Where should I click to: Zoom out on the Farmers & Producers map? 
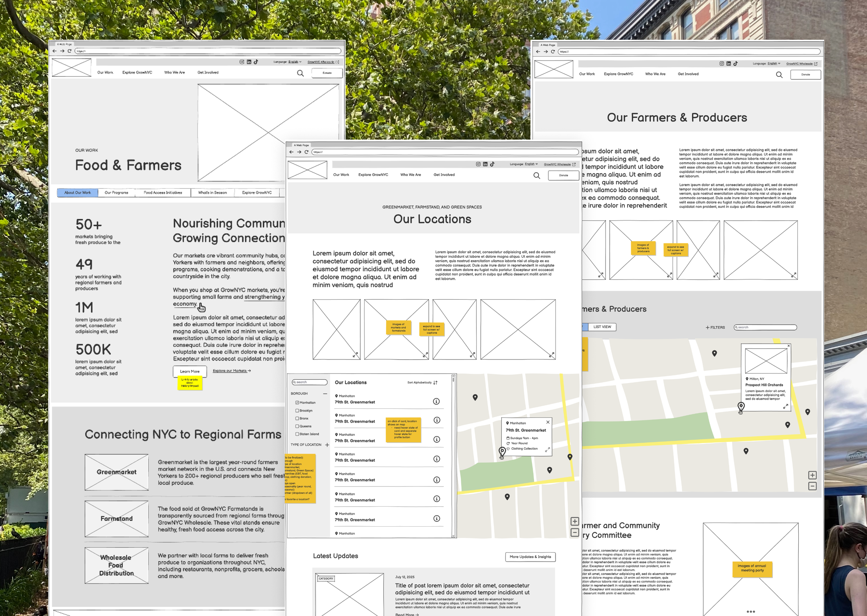pyautogui.click(x=812, y=486)
